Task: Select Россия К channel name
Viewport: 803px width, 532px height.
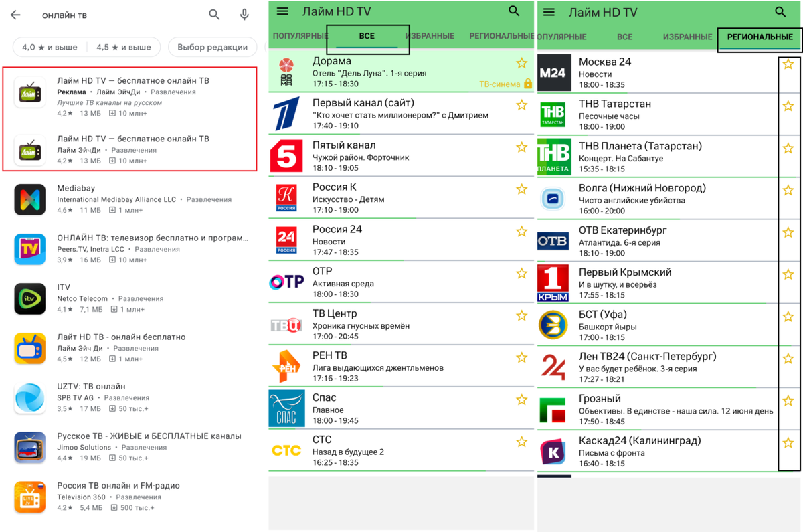Action: (x=335, y=187)
